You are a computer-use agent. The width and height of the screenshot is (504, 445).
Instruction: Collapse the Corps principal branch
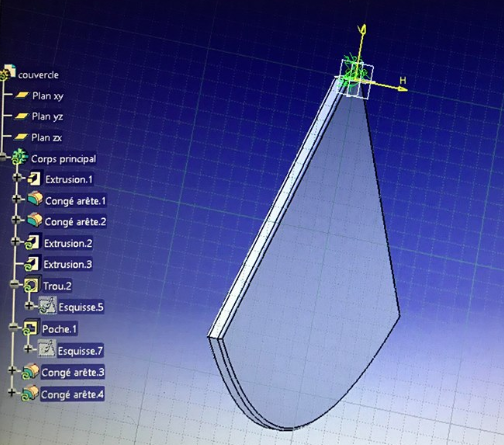tap(3, 158)
